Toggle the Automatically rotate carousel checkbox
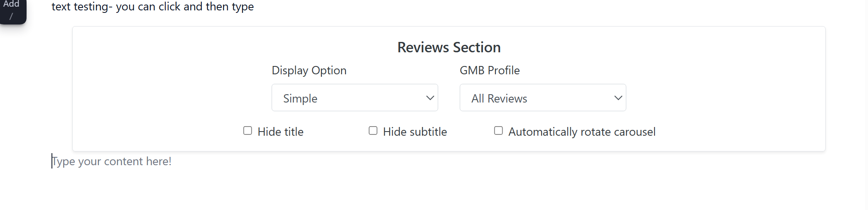The image size is (868, 210). coord(498,131)
